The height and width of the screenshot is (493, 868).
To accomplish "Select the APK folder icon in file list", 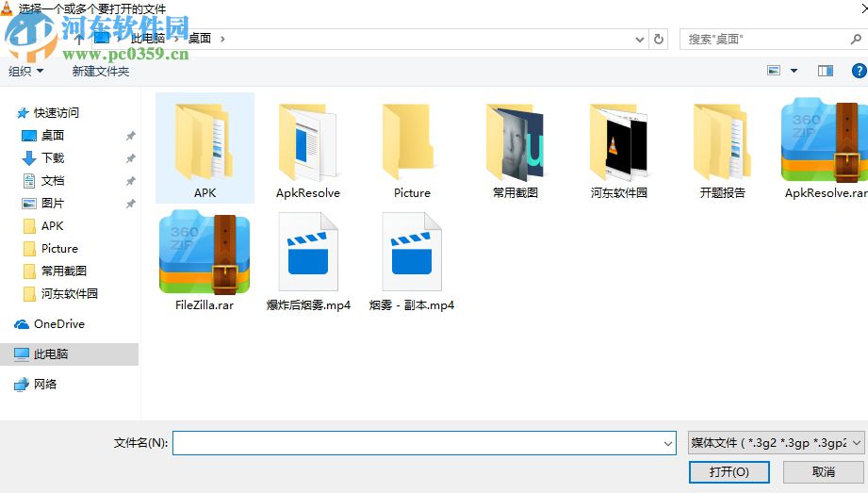I will click(x=205, y=141).
